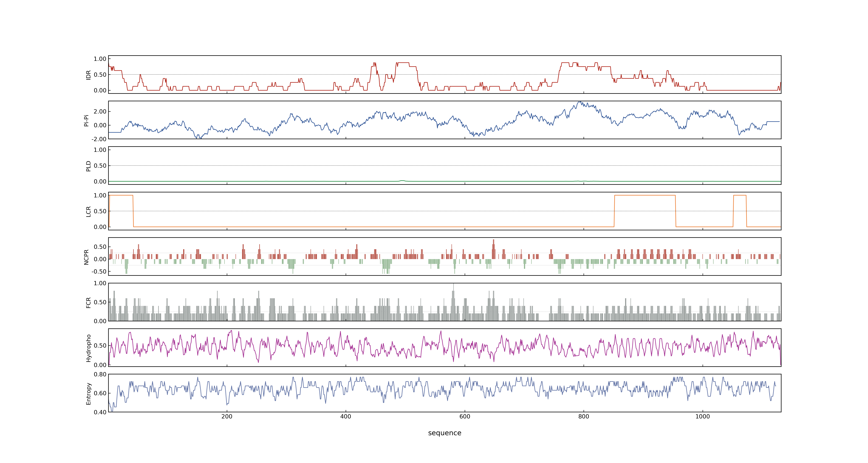This screenshot has height=463, width=868.
Task: Click x-axis tick label 600
Action: tap(465, 416)
